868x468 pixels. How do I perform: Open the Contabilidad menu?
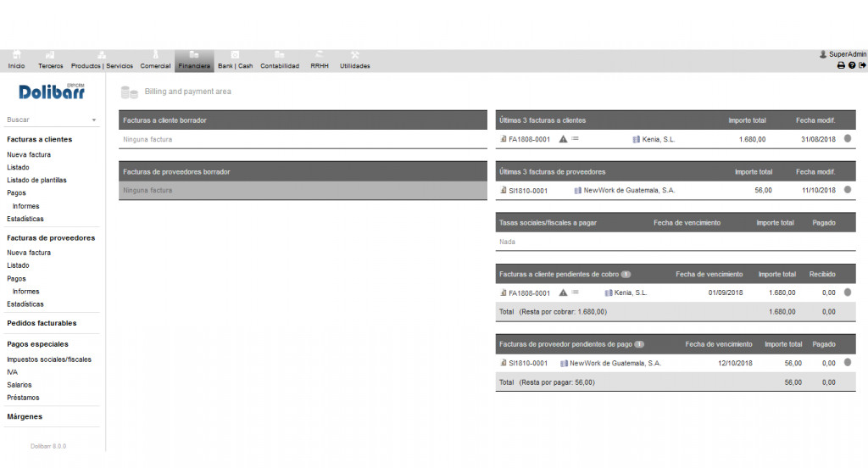click(280, 60)
